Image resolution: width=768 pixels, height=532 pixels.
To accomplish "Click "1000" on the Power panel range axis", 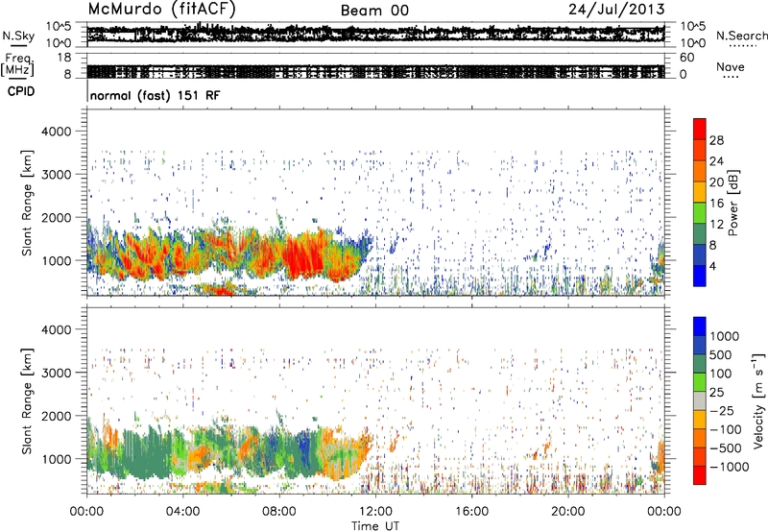I will pyautogui.click(x=57, y=260).
